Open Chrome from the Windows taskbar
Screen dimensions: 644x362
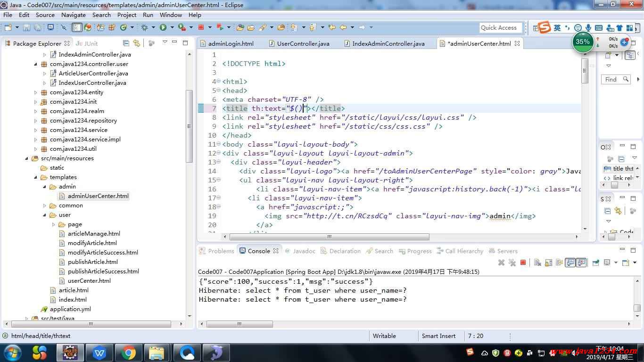coord(128,352)
